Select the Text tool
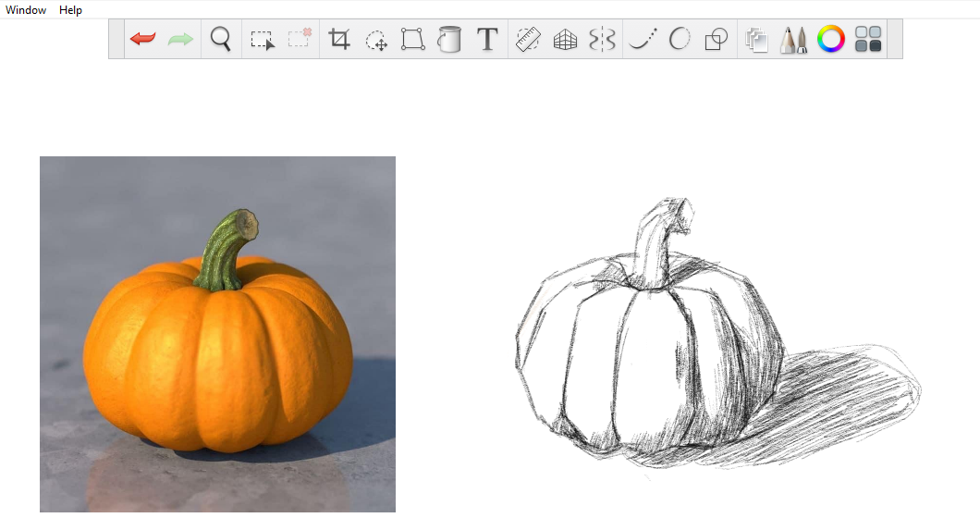The width and height of the screenshot is (980, 530). [487, 39]
